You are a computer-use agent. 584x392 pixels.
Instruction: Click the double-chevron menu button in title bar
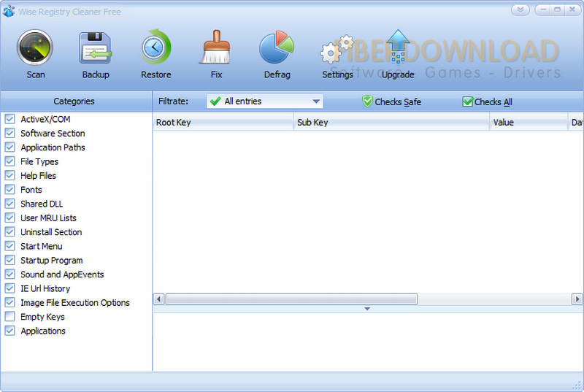pyautogui.click(x=520, y=9)
